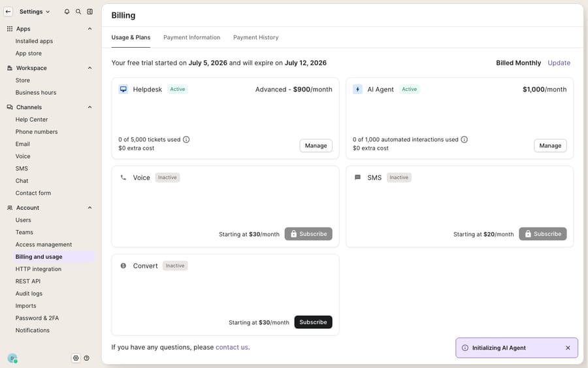This screenshot has width=588, height=368.
Task: Manage the AI Agent plan
Action: coord(550,146)
